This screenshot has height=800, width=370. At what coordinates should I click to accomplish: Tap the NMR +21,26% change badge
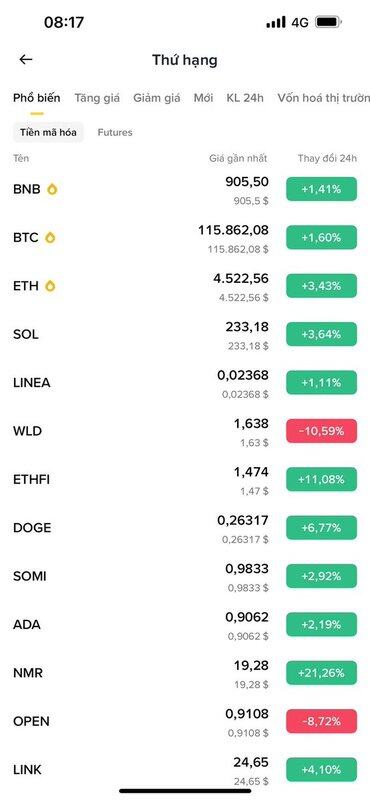click(x=322, y=673)
